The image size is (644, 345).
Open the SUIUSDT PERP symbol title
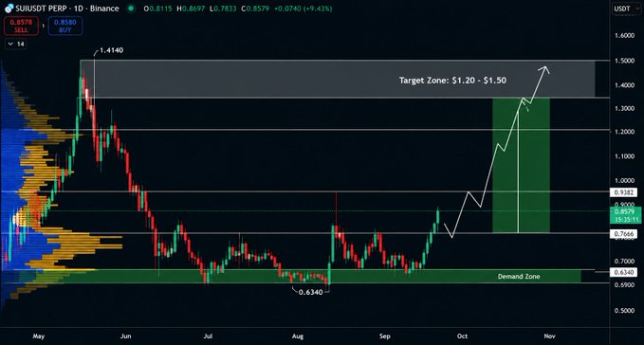67,9
